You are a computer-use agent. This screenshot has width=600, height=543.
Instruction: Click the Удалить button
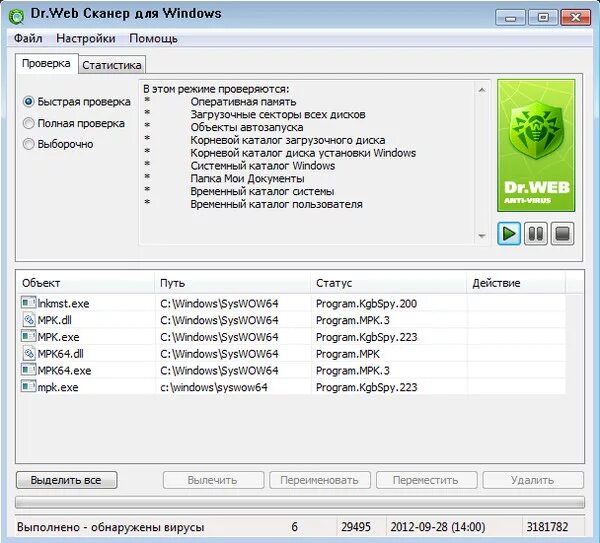tap(533, 480)
